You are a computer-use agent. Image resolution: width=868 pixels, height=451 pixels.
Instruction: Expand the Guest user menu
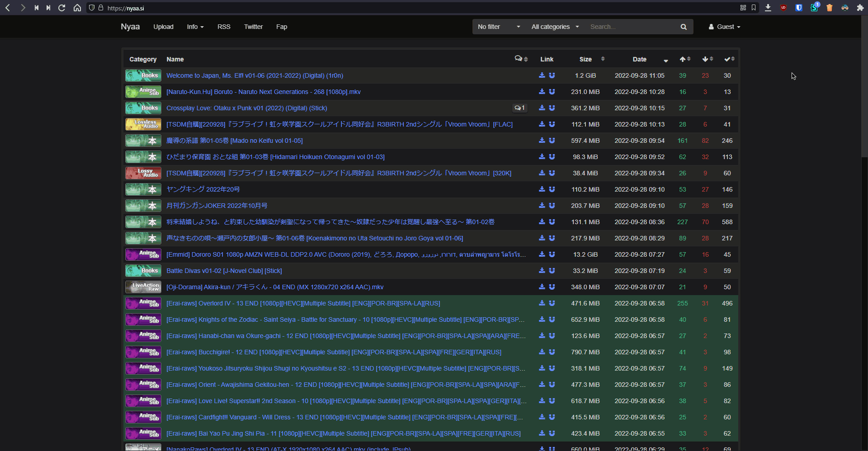pos(724,27)
